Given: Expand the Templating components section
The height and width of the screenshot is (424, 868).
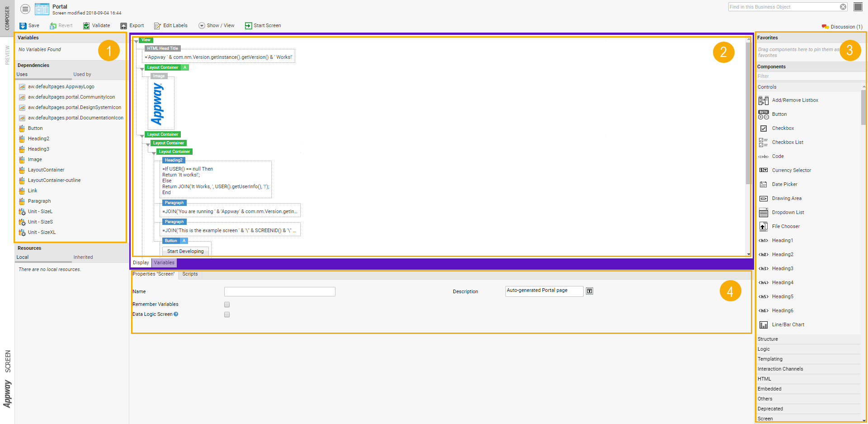Looking at the screenshot, I should (770, 359).
